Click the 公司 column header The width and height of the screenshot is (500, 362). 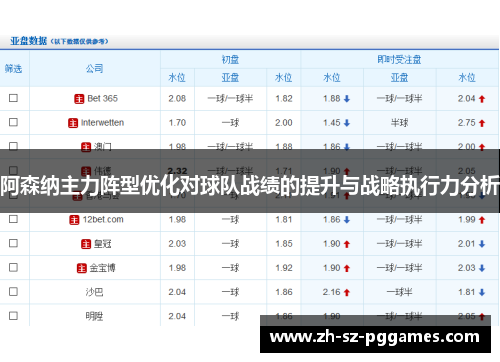pos(94,69)
